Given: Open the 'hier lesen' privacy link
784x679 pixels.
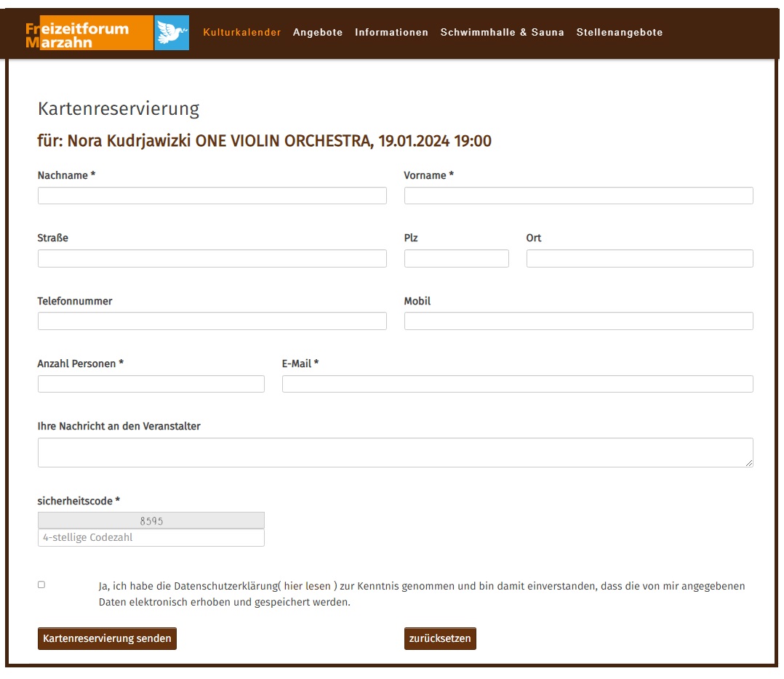Looking at the screenshot, I should [x=308, y=587].
